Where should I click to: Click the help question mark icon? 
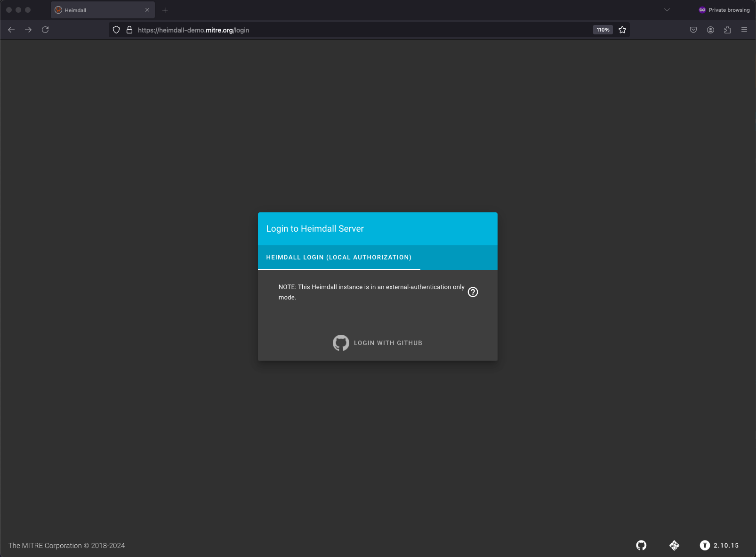473,292
